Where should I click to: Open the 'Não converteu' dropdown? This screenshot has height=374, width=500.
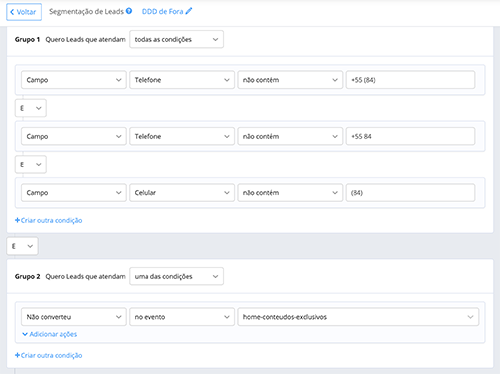point(74,317)
